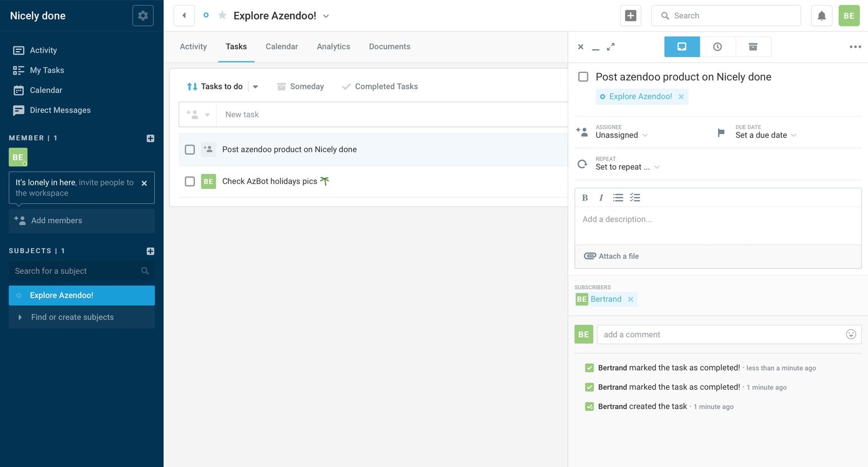
Task: Switch to the Calendar tab
Action: pos(282,46)
